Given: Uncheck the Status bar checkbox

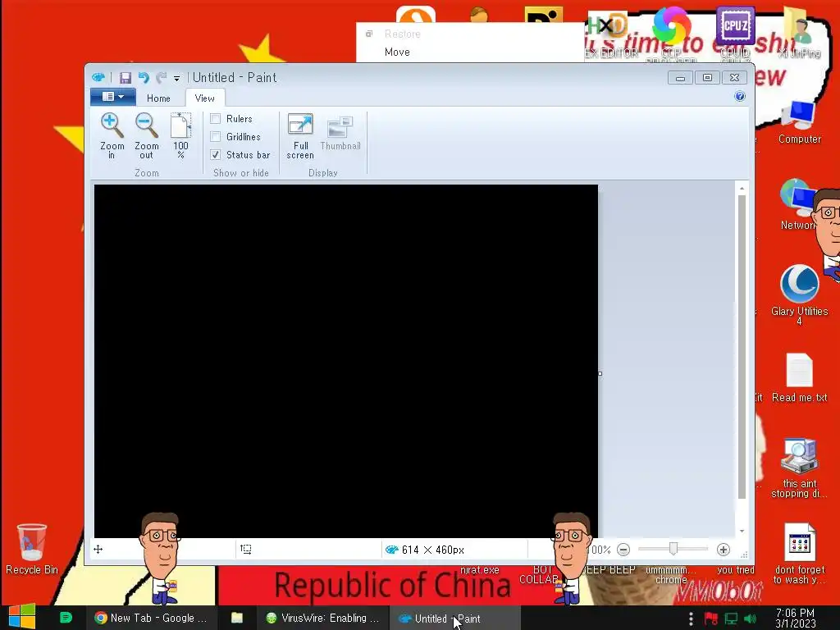Looking at the screenshot, I should 216,155.
